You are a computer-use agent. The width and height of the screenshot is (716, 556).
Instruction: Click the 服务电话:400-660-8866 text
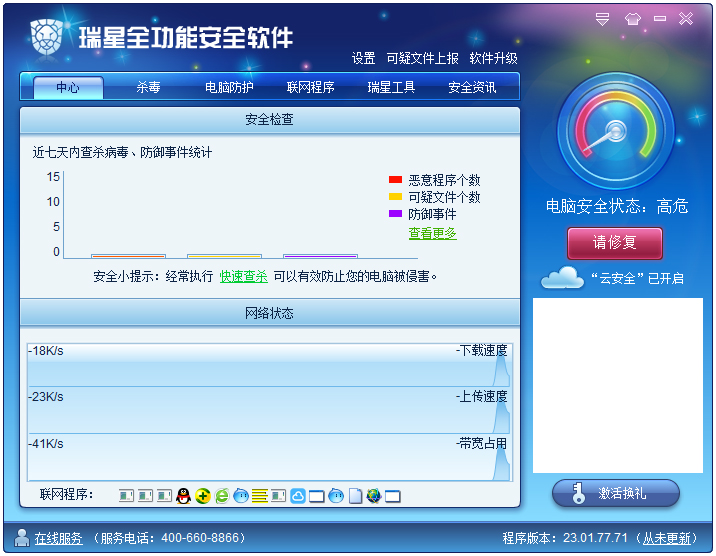(x=170, y=538)
